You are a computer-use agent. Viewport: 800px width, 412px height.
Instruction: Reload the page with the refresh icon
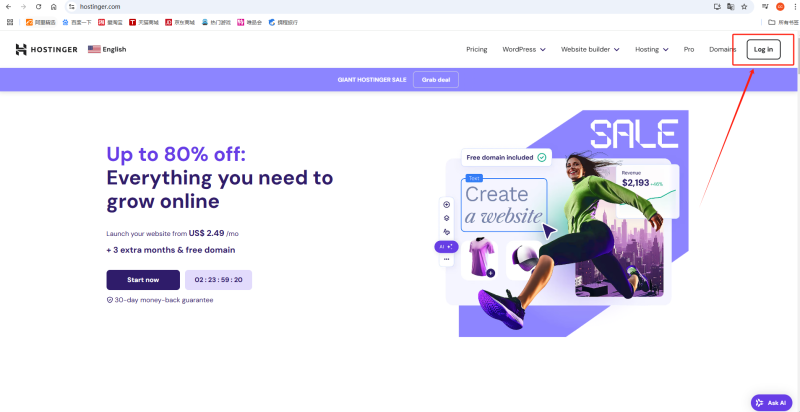pyautogui.click(x=38, y=7)
